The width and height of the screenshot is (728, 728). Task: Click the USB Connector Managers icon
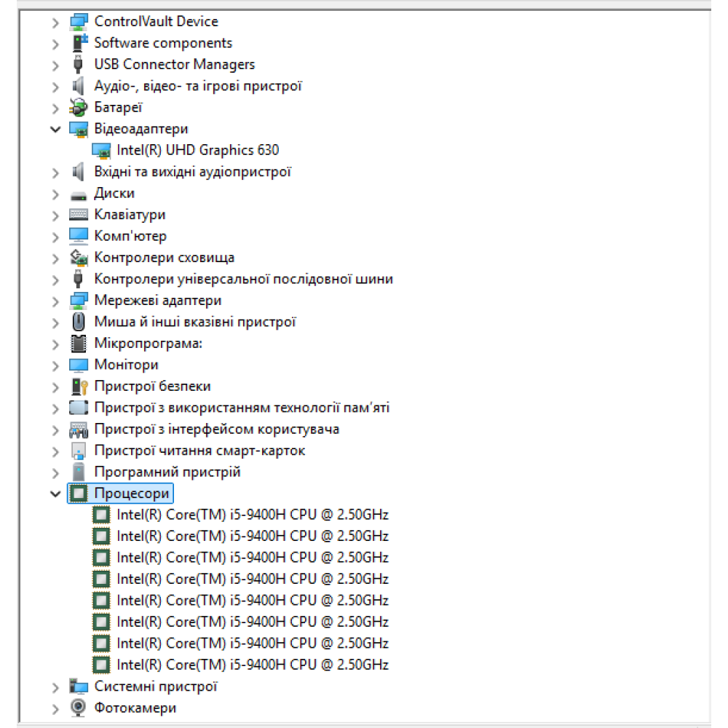click(x=78, y=65)
